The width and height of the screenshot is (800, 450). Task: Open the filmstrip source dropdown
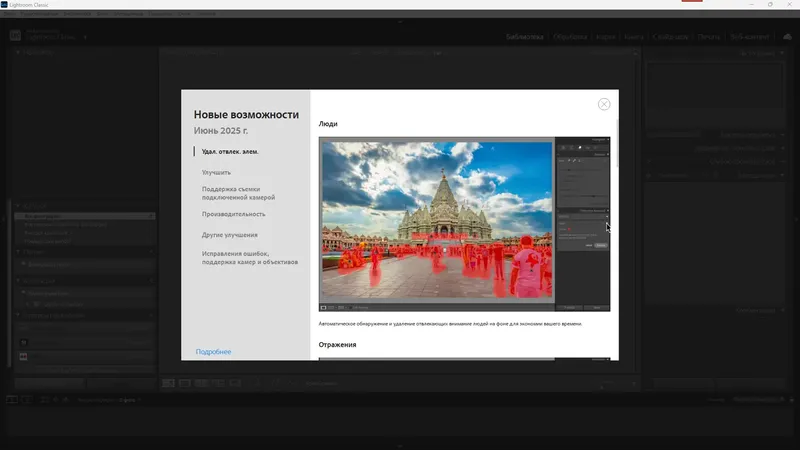(x=139, y=400)
